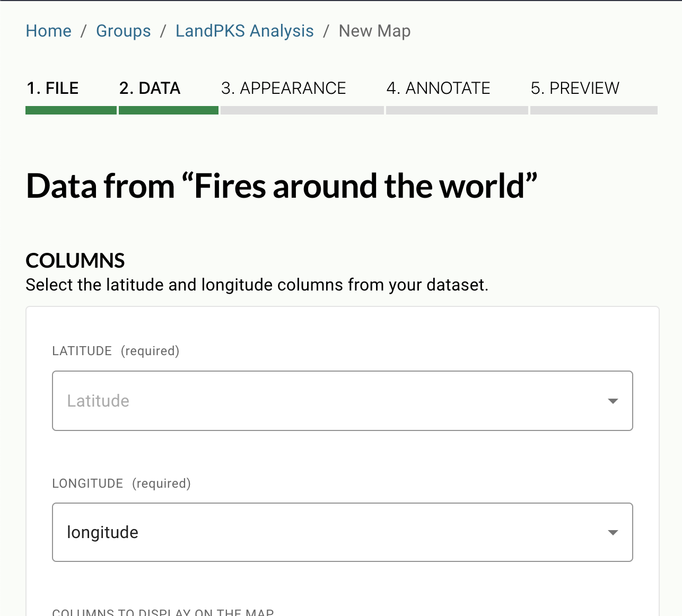The width and height of the screenshot is (682, 616).
Task: Navigate to Home via breadcrumb
Action: pyautogui.click(x=48, y=31)
